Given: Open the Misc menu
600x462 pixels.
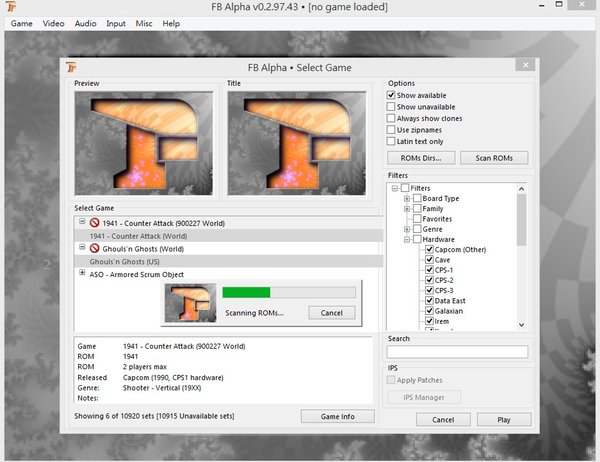Looking at the screenshot, I should 145,23.
